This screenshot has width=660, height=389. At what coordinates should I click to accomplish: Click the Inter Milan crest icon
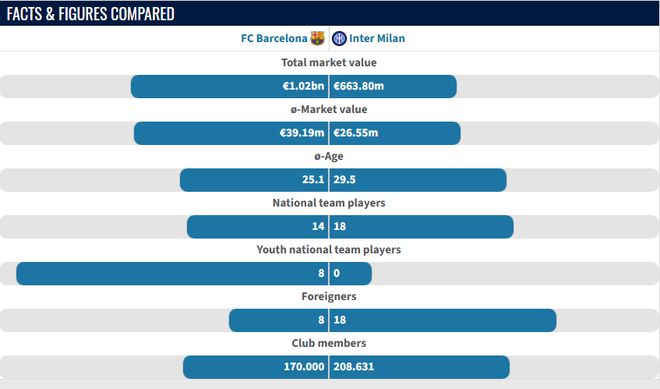point(339,38)
